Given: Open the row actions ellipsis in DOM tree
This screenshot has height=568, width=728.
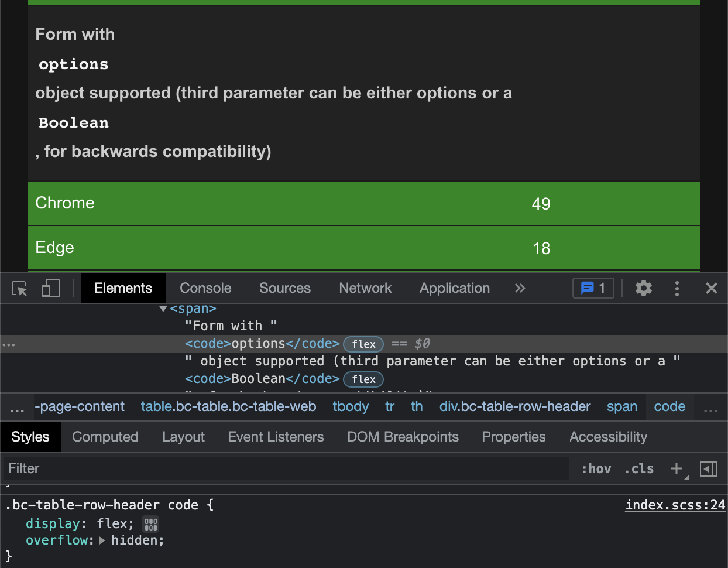Looking at the screenshot, I should pos(9,344).
